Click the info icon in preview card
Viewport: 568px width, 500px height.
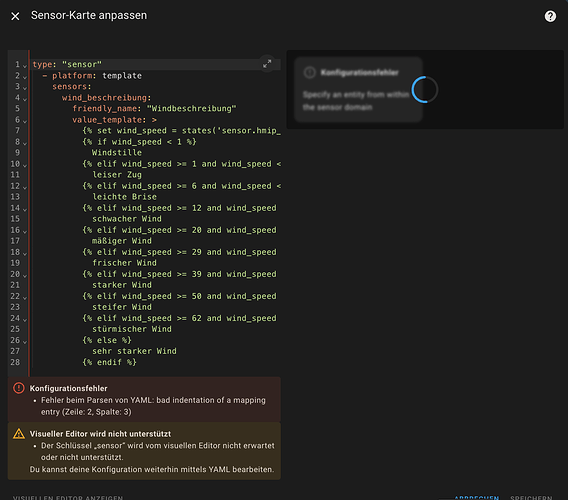[309, 72]
